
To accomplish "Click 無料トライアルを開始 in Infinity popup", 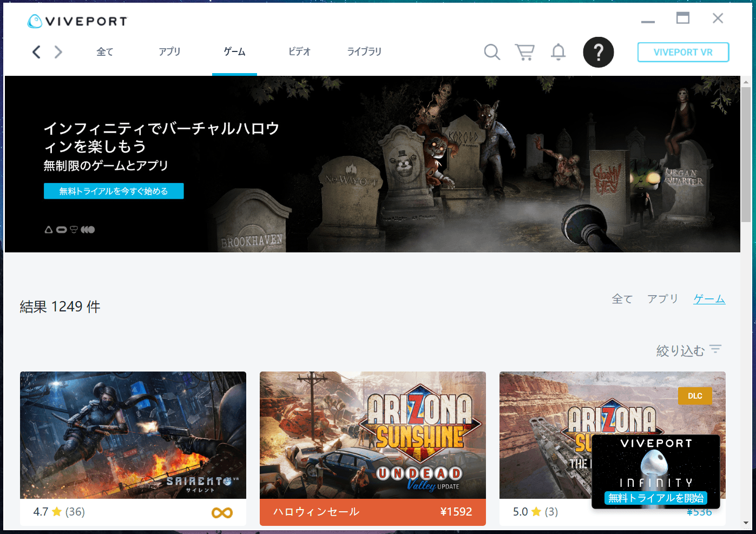I will [656, 498].
